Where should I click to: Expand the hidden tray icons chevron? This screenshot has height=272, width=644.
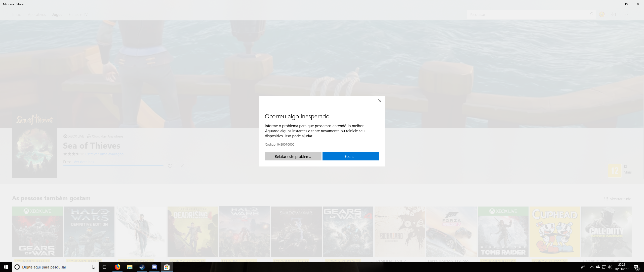click(592, 267)
